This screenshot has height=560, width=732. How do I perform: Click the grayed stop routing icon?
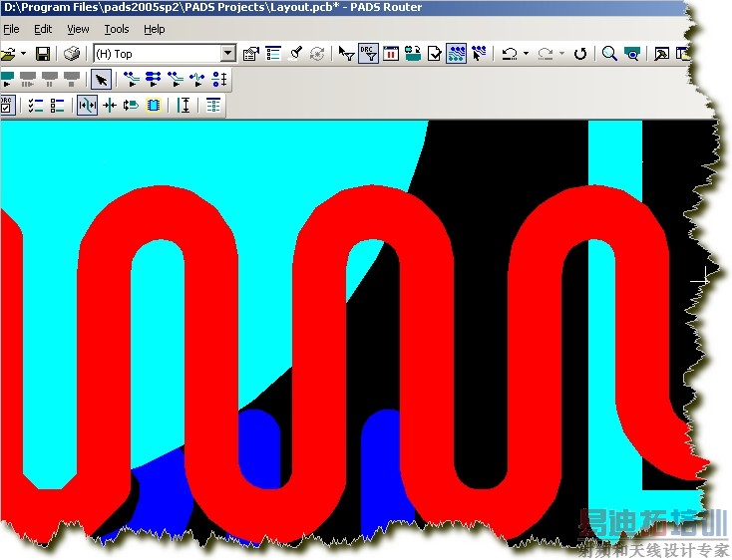[72, 80]
